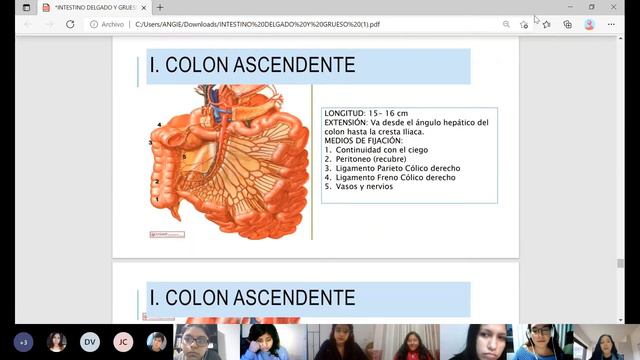Open the Favorites list

tap(547, 24)
